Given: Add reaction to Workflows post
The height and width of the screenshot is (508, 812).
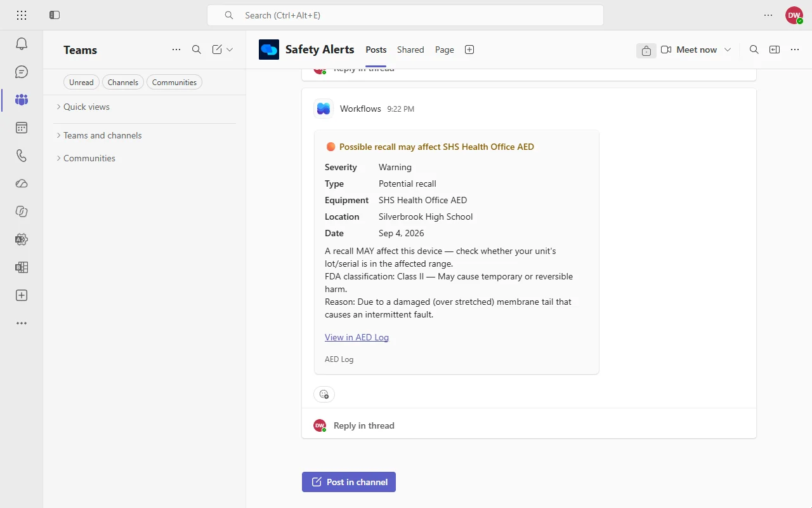Looking at the screenshot, I should pyautogui.click(x=324, y=394).
